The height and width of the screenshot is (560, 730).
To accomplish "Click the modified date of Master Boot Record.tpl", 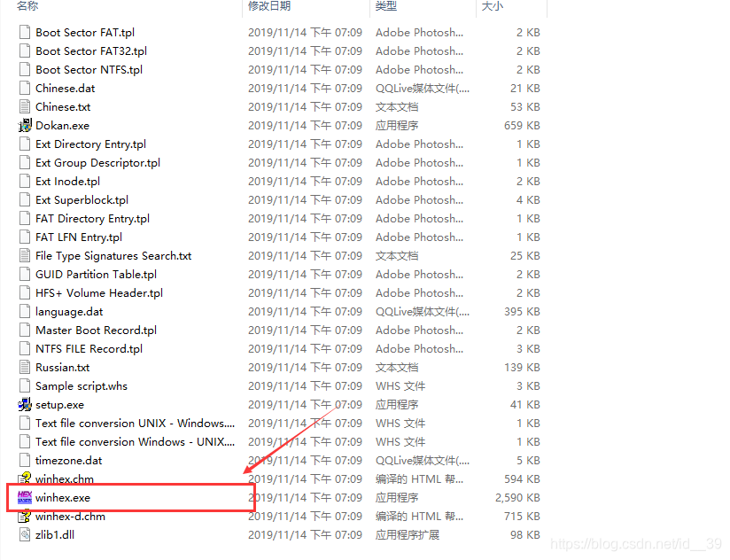I will (305, 330).
